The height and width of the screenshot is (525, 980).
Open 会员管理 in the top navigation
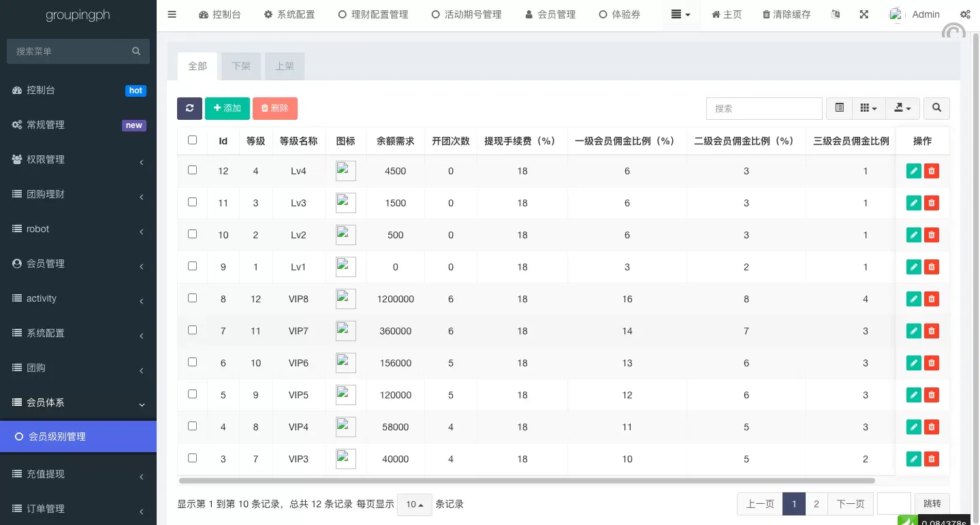pyautogui.click(x=550, y=14)
